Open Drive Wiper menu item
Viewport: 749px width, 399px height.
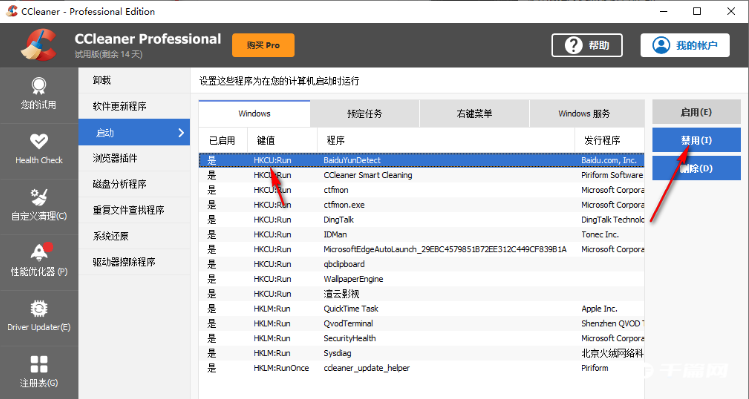[x=134, y=262]
